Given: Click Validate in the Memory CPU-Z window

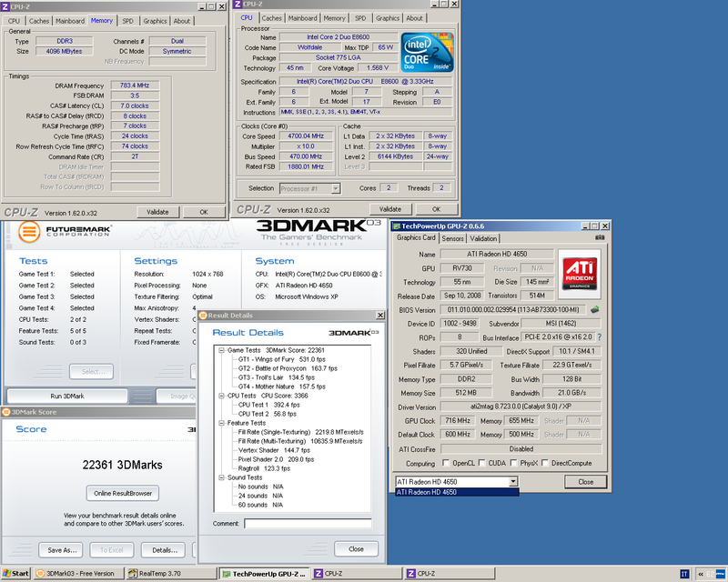Looking at the screenshot, I should 157,212.
